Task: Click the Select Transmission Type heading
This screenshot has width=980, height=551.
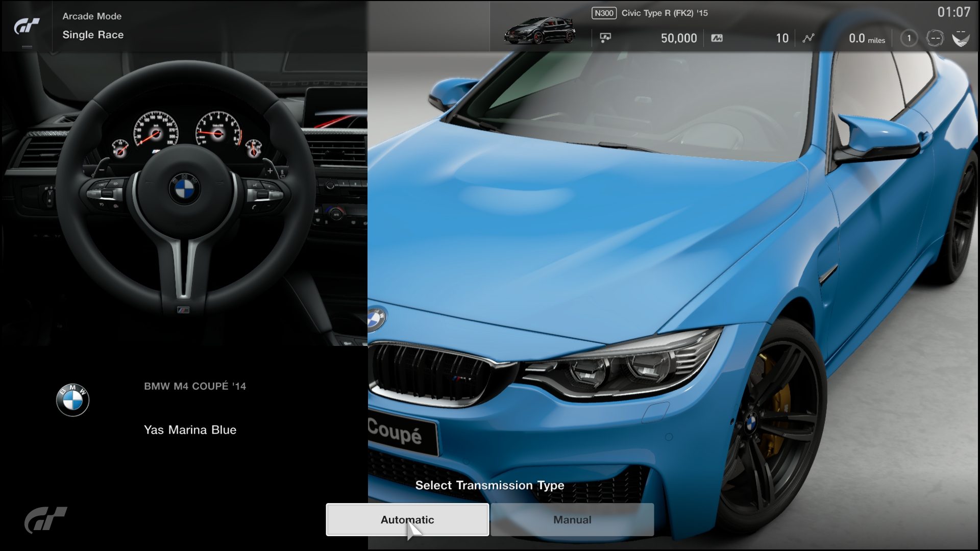Action: (x=489, y=485)
